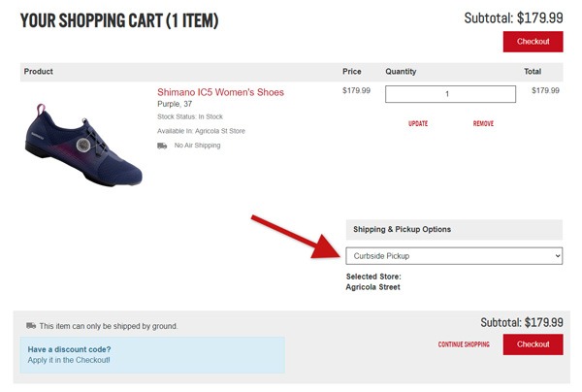Click the Shipping & Pickup Options header
Image resolution: width=582 pixels, height=392 pixels.
coord(401,229)
